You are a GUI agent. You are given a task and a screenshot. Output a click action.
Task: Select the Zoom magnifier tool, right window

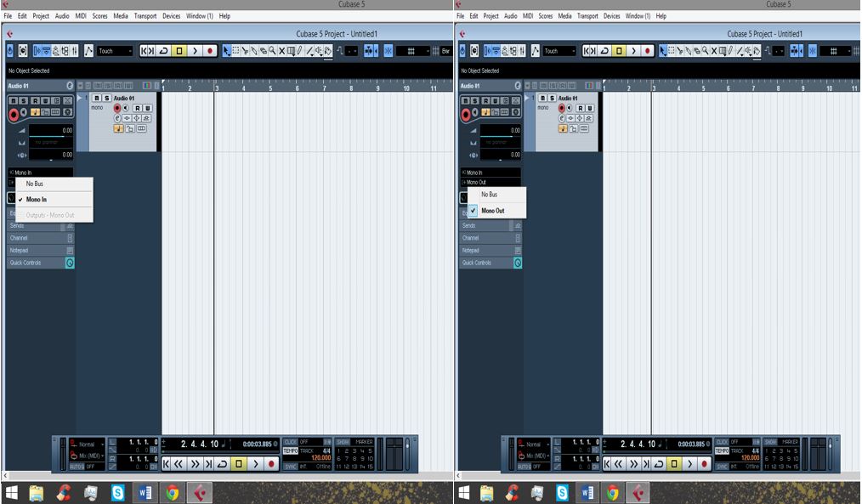[x=705, y=50]
